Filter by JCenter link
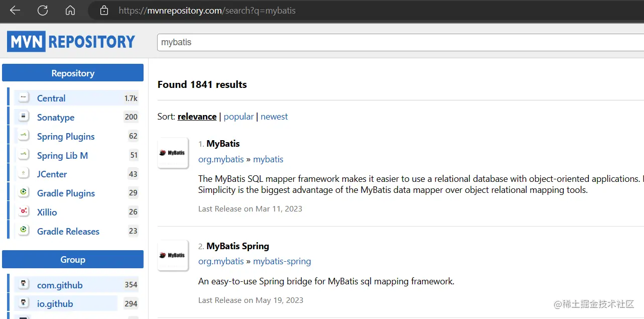The height and width of the screenshot is (319, 644). [52, 174]
